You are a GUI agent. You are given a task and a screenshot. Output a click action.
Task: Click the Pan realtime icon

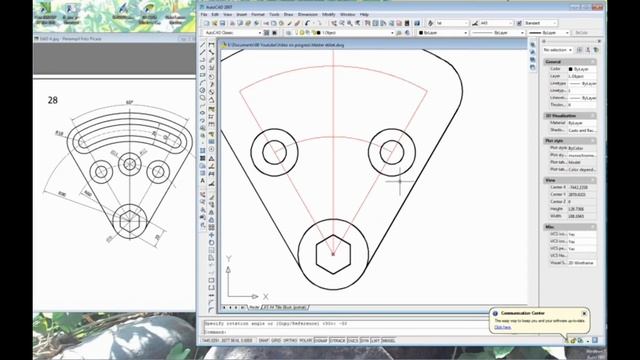[334, 23]
